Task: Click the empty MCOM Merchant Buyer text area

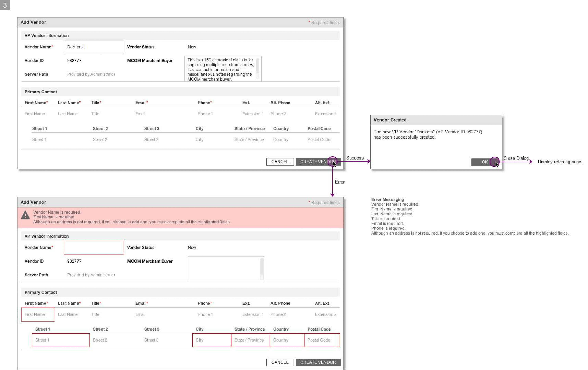Action: click(x=224, y=269)
